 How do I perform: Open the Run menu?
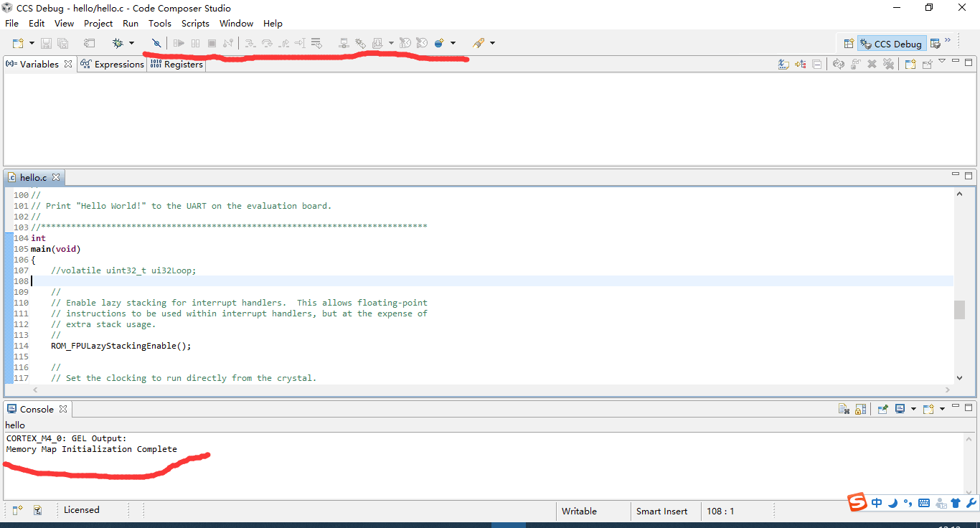tap(131, 24)
